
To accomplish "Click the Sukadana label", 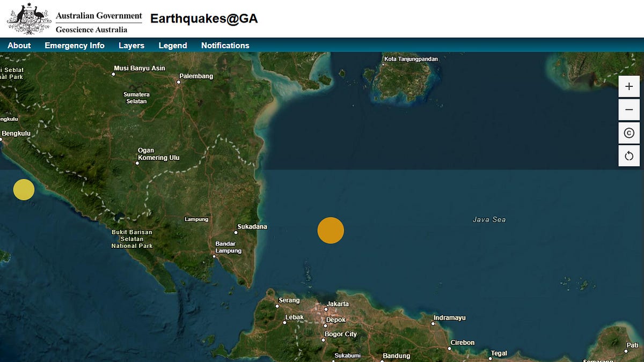I will click(x=253, y=227).
